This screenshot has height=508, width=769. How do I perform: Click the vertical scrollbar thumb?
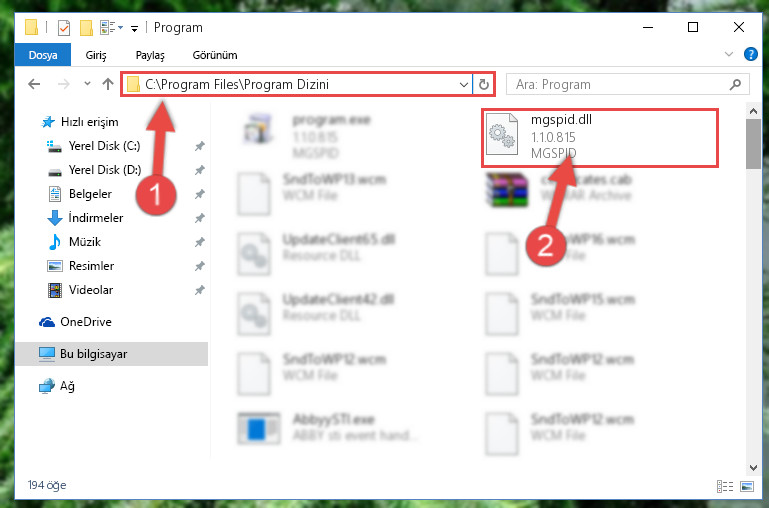coord(753,144)
